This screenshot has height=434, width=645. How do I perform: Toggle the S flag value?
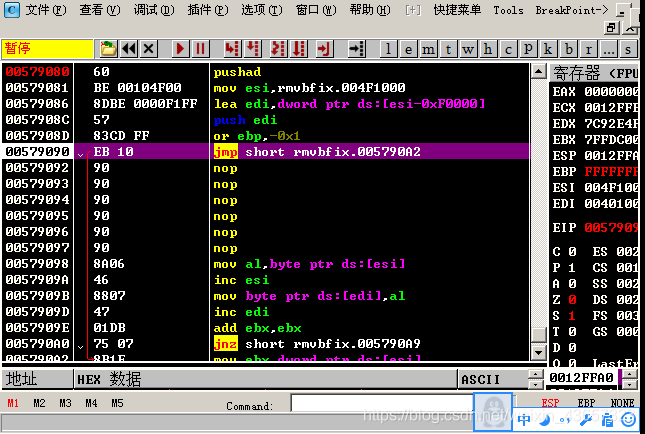(x=572, y=316)
